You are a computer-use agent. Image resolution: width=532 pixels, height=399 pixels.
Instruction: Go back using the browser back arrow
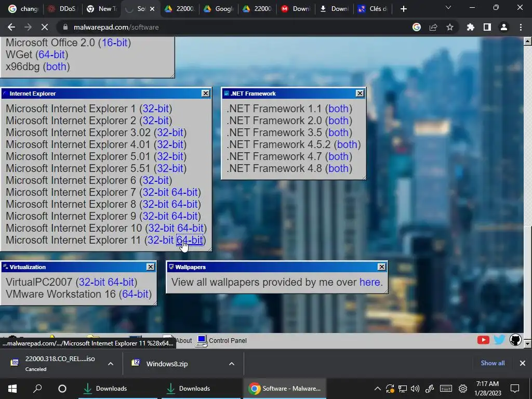(x=11, y=27)
